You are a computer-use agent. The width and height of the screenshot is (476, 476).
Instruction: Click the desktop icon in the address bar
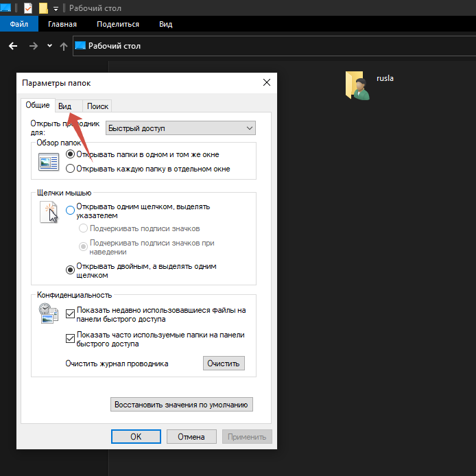(x=80, y=46)
